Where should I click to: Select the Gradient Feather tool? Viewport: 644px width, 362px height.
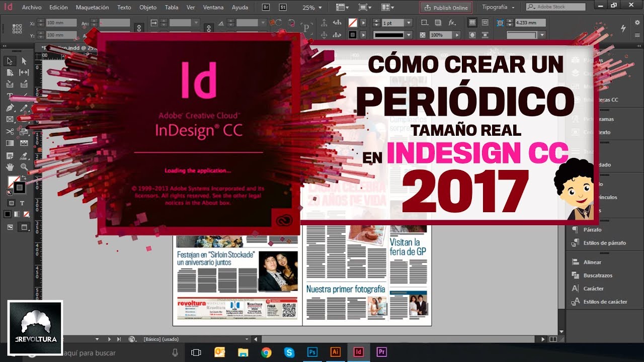click(24, 143)
